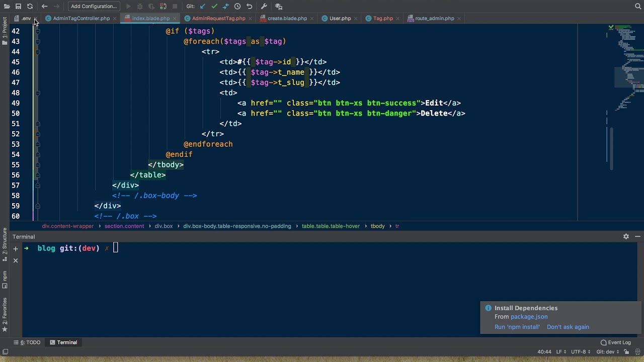Compare with branch using Git arrows icon
644x362 pixels.
[x=225, y=6]
